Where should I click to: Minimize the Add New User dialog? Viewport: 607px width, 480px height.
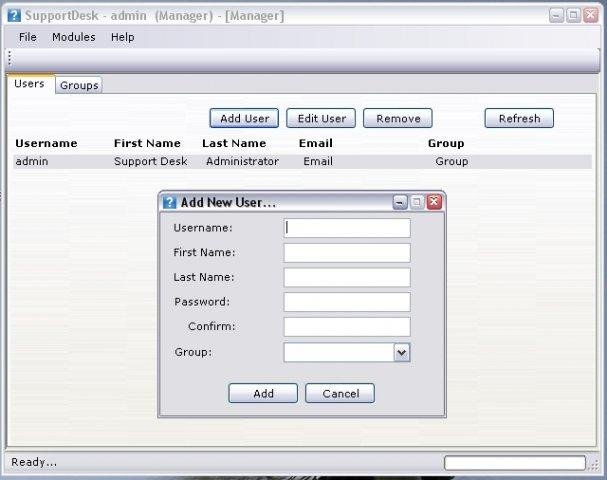pyautogui.click(x=400, y=202)
